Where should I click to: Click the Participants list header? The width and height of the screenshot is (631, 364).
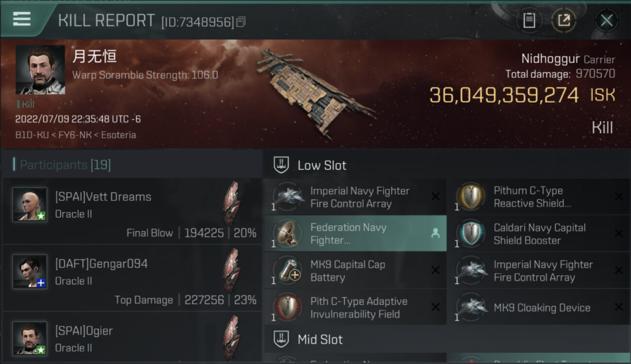click(66, 165)
